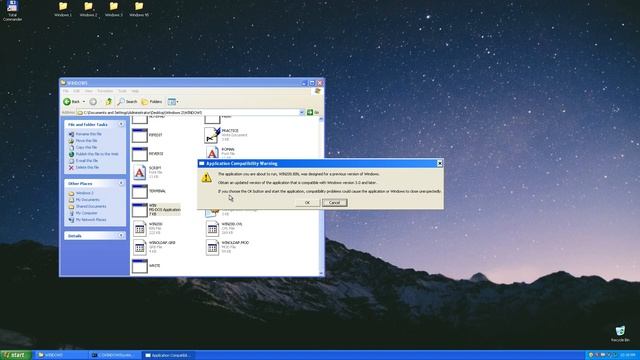Collapse the Other Places panel
The image size is (640, 360).
121,184
